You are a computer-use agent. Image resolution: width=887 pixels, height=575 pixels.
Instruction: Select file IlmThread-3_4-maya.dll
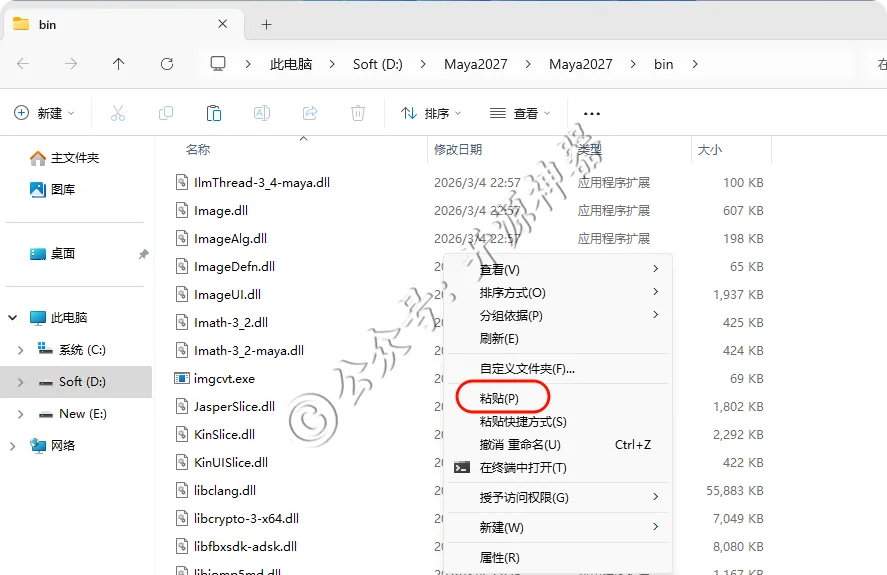(x=261, y=183)
